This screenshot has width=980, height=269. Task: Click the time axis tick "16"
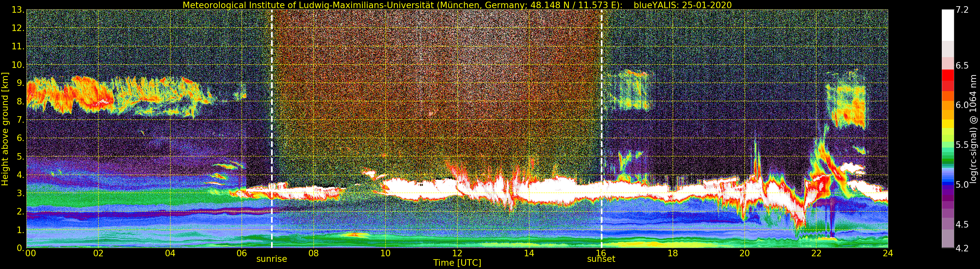(601, 253)
